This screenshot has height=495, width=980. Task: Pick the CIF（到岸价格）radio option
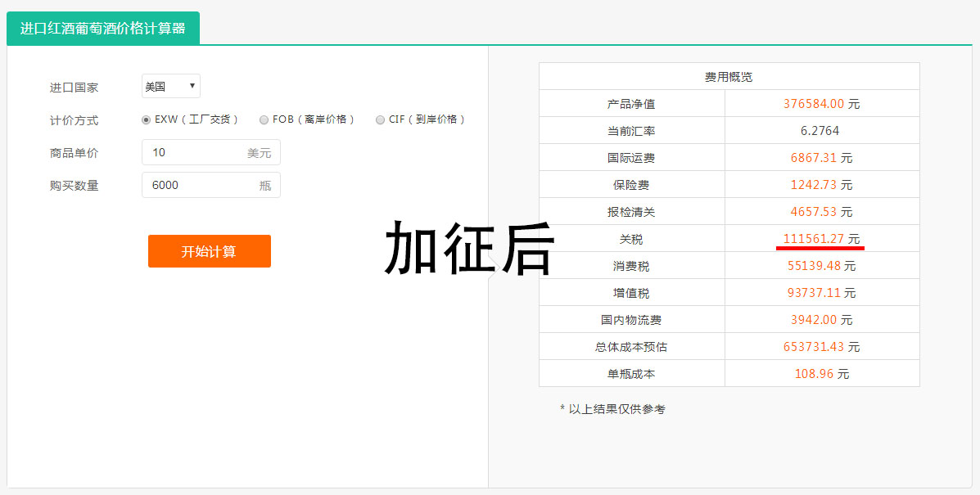click(380, 119)
